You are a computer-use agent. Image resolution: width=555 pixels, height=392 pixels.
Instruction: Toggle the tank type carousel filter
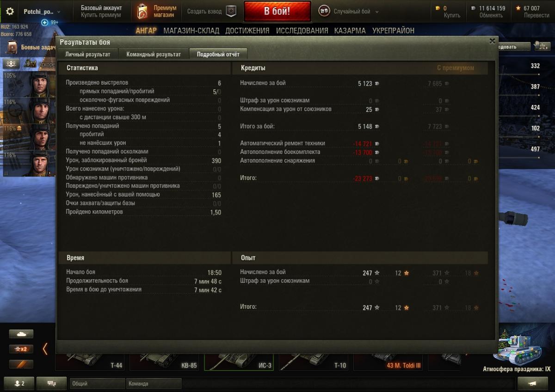point(21,334)
